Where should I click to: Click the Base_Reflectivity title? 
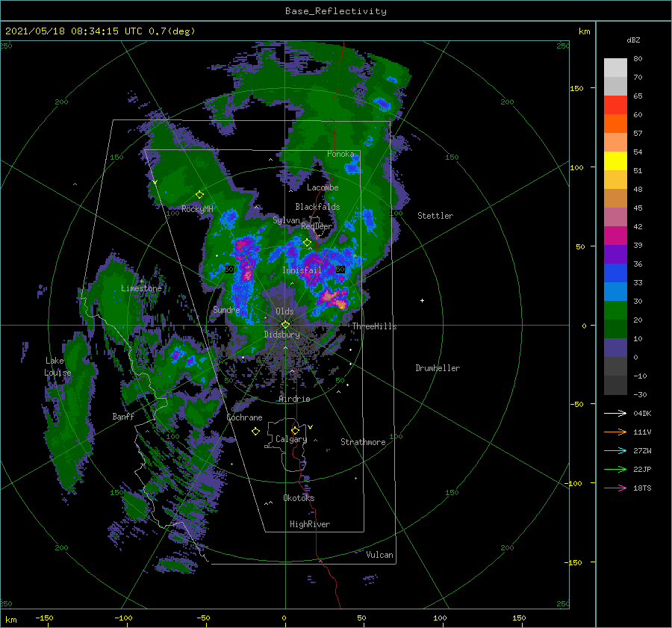(336, 11)
